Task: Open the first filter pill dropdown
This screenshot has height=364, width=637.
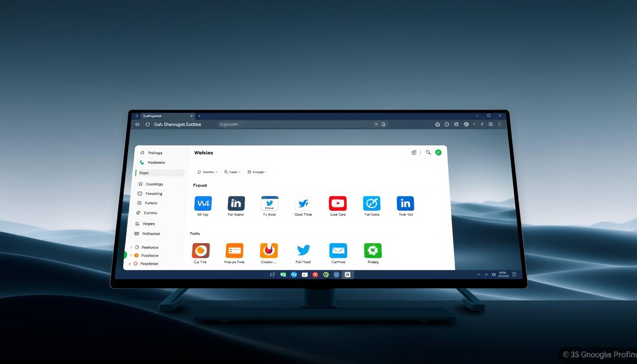Action: [207, 172]
